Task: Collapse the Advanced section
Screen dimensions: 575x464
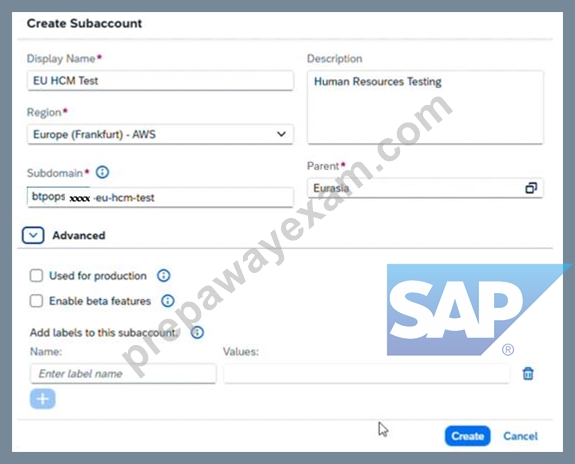Action: point(33,235)
